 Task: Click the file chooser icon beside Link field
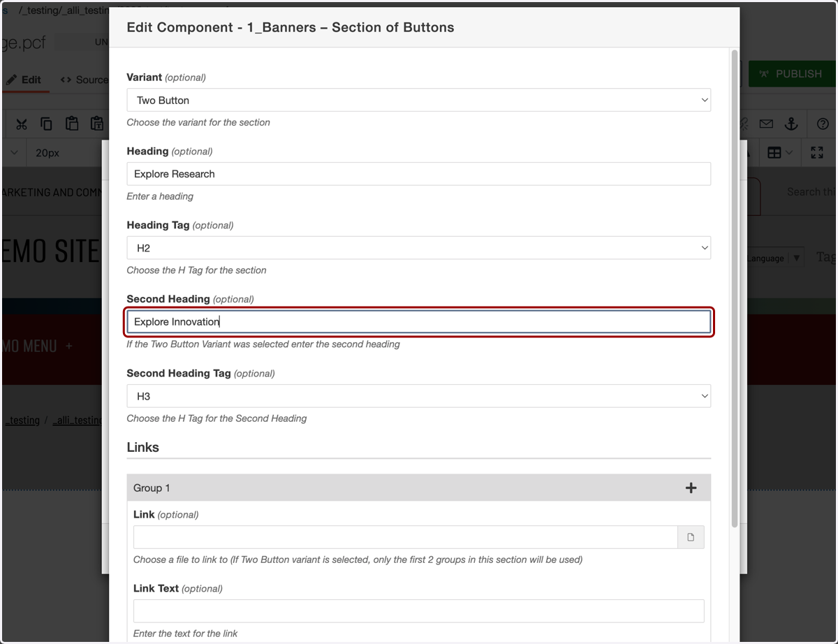[691, 537]
